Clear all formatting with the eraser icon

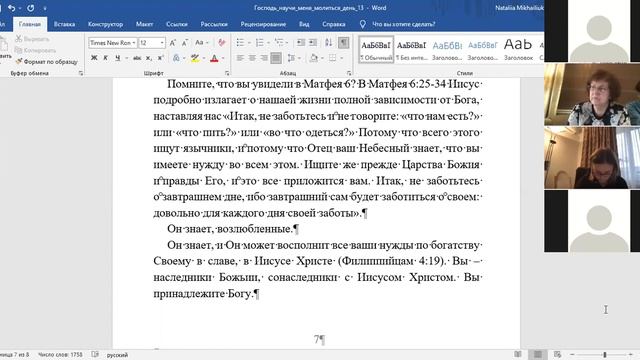(x=222, y=42)
